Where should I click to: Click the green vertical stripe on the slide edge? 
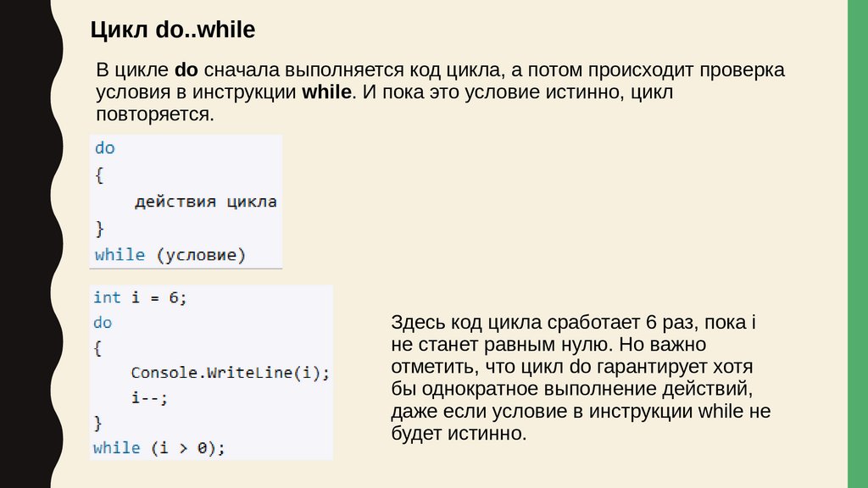[x=858, y=244]
